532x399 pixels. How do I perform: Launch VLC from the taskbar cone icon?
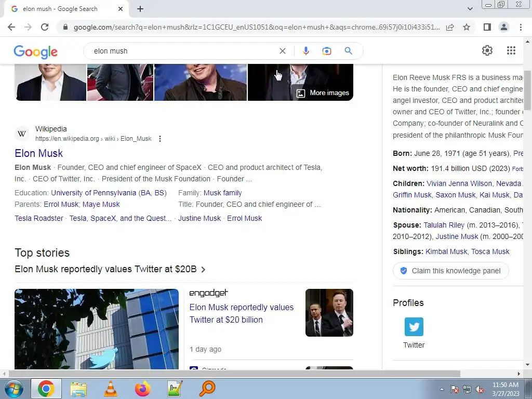click(110, 389)
